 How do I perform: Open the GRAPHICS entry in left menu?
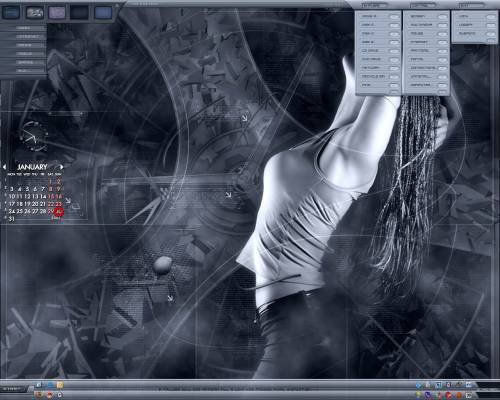coord(26,62)
